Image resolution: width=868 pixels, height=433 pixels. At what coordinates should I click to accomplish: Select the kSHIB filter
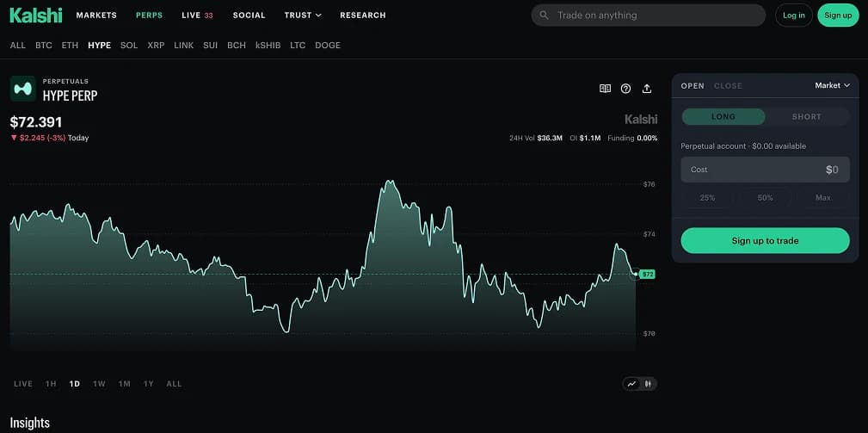[268, 46]
